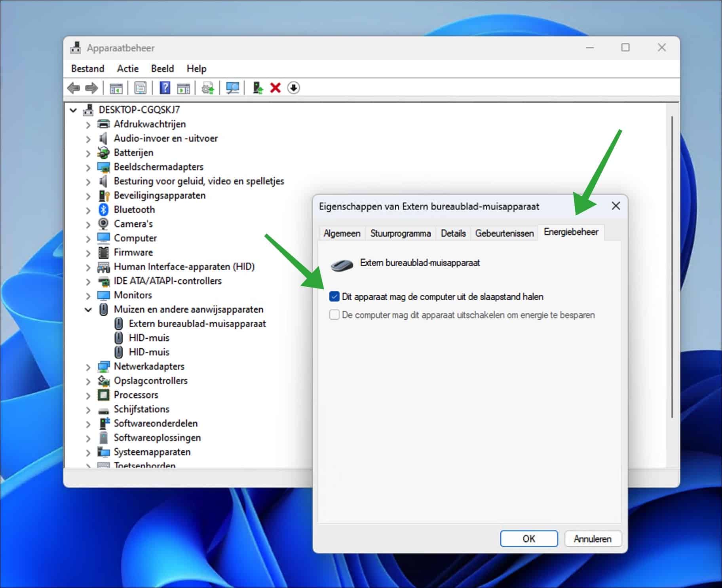Screen dimensions: 722x588
Task: Switch to the Stuurprogramma tab
Action: click(x=400, y=233)
